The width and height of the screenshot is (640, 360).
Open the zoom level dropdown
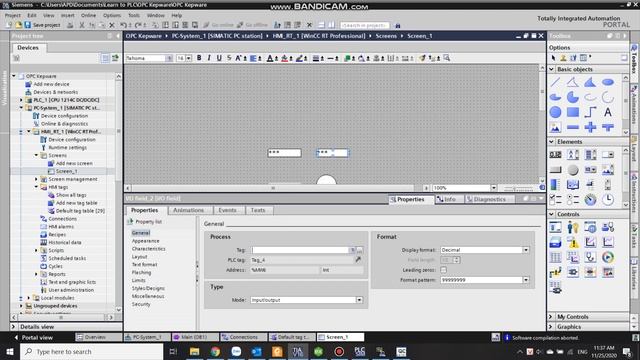pyautogui.click(x=493, y=188)
